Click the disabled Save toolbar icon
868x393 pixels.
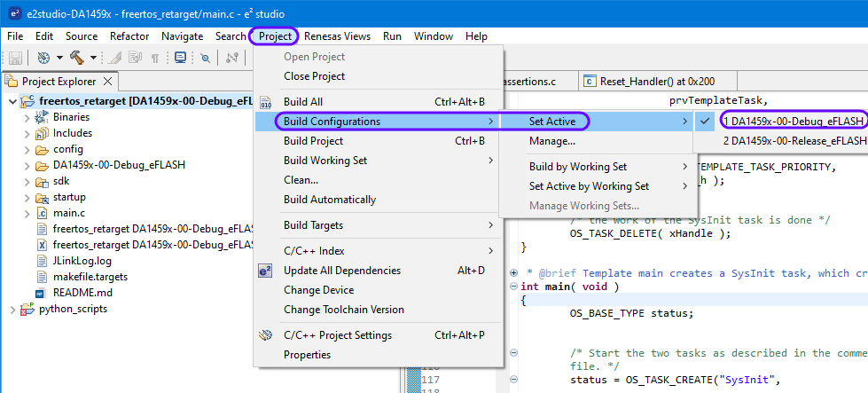click(x=15, y=58)
